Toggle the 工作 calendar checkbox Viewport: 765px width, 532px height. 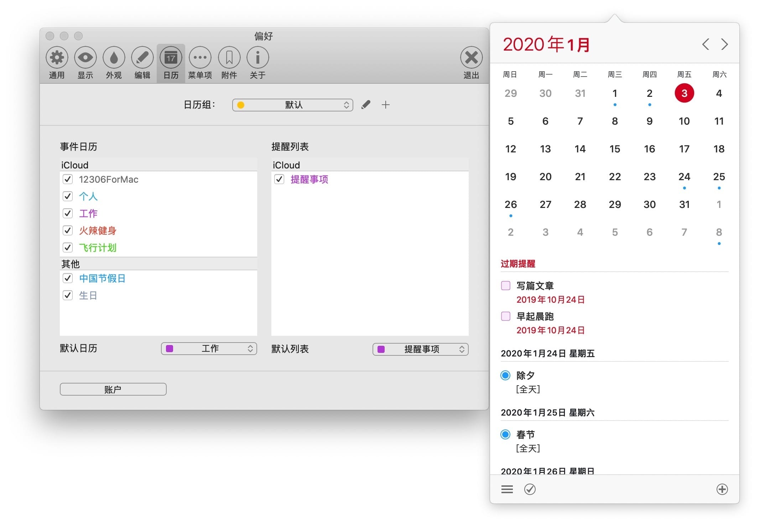pyautogui.click(x=68, y=213)
